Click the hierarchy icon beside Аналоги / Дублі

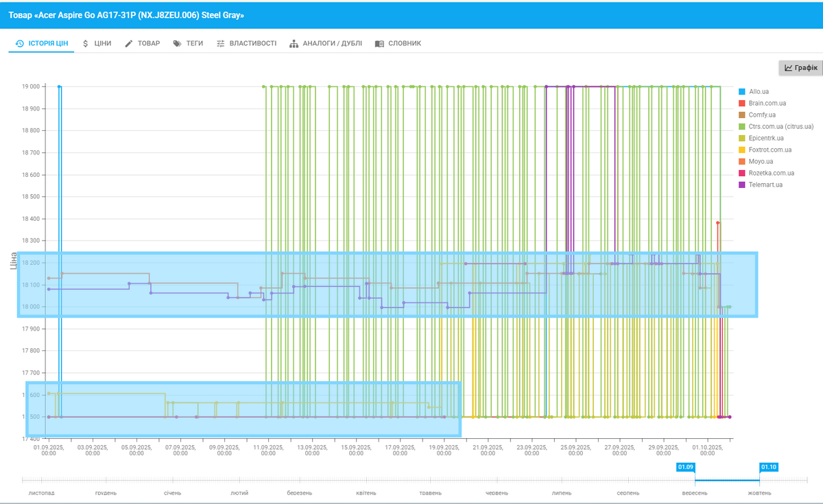pyautogui.click(x=294, y=43)
